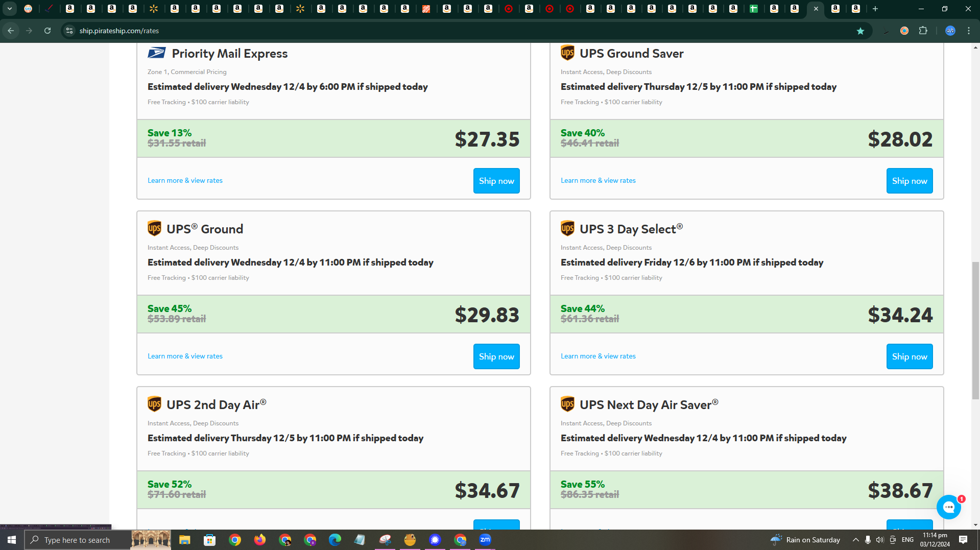The width and height of the screenshot is (980, 550).
Task: Click the USPS logo beside Priority Mail Express
Action: click(156, 53)
